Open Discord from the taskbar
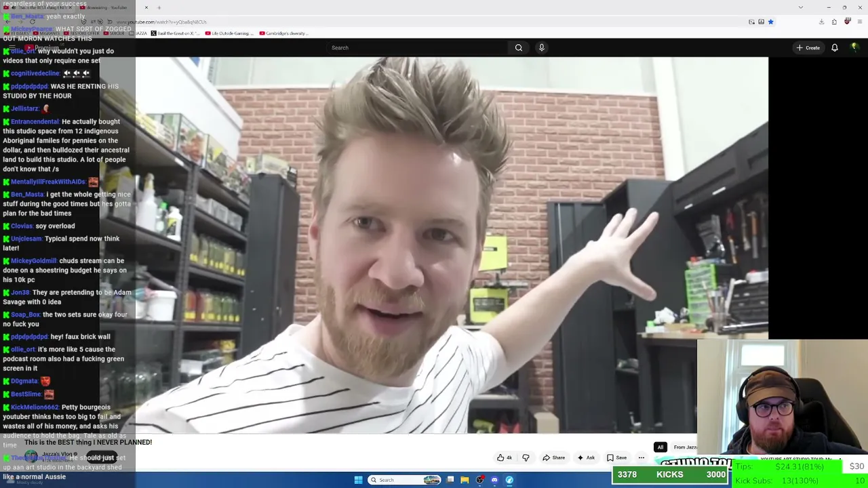The height and width of the screenshot is (488, 868). (x=494, y=480)
